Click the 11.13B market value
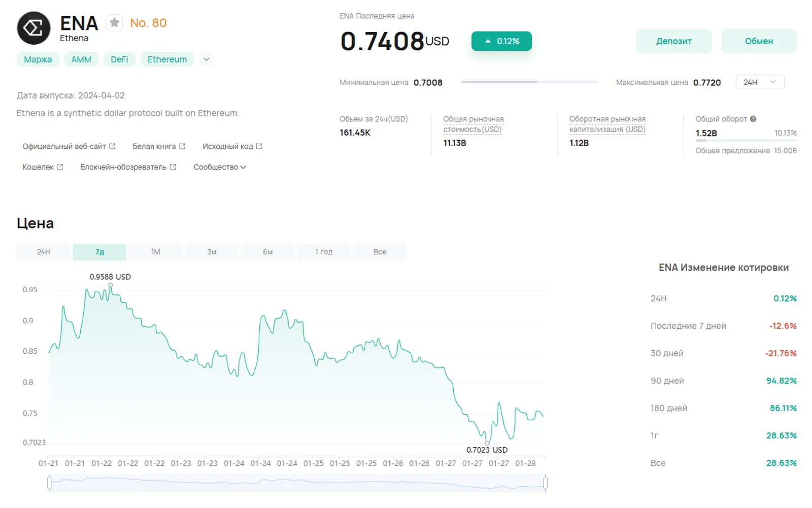This screenshot has width=812, height=508. (455, 143)
